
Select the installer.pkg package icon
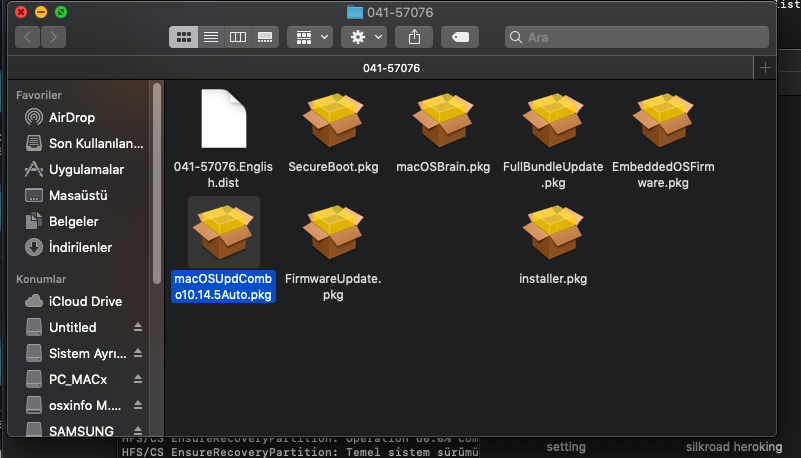(x=553, y=233)
